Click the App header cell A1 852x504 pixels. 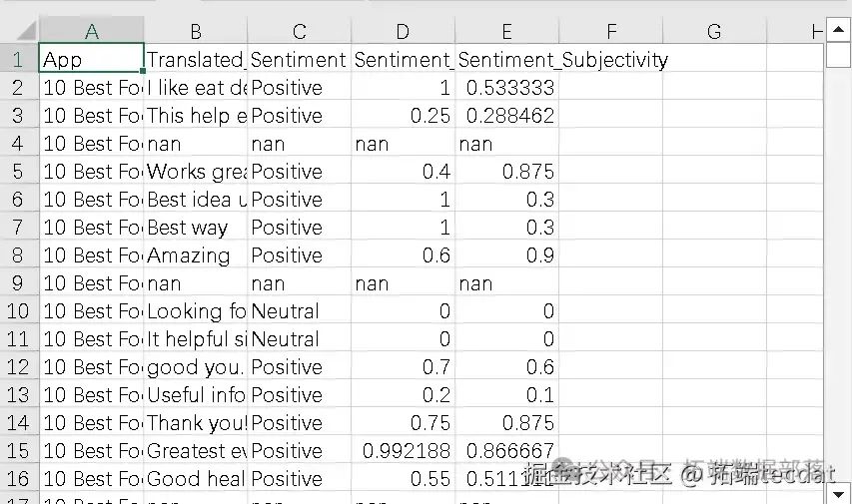91,59
